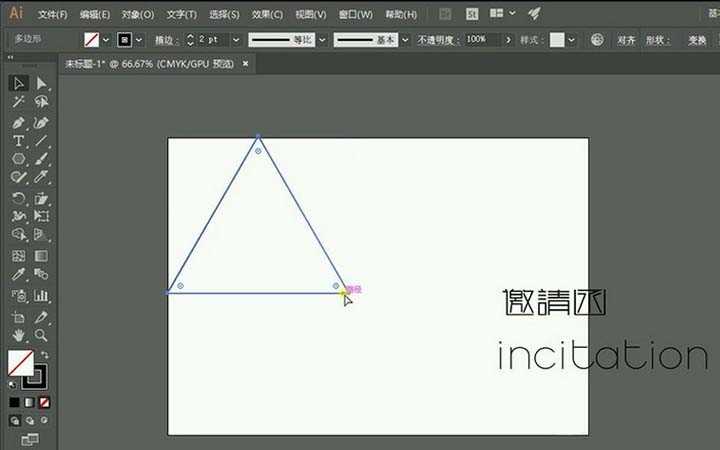The width and height of the screenshot is (720, 450).
Task: Open fill color dropdown in control bar
Action: tap(106, 40)
